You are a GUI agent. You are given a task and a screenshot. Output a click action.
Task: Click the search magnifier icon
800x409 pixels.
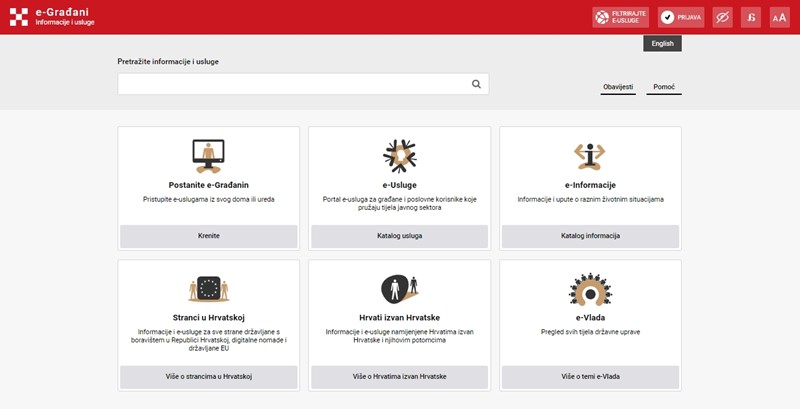tap(477, 85)
